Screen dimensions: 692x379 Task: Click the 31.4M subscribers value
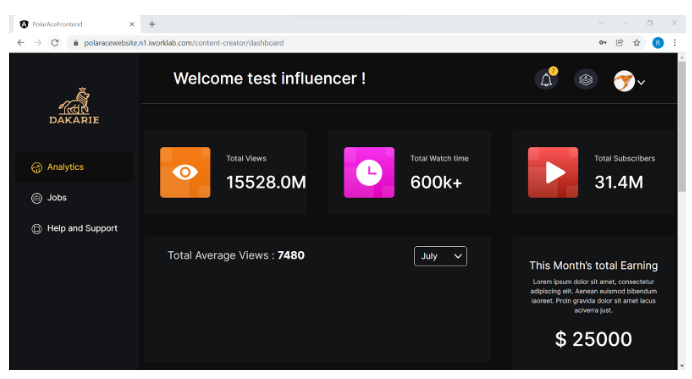coord(619,182)
